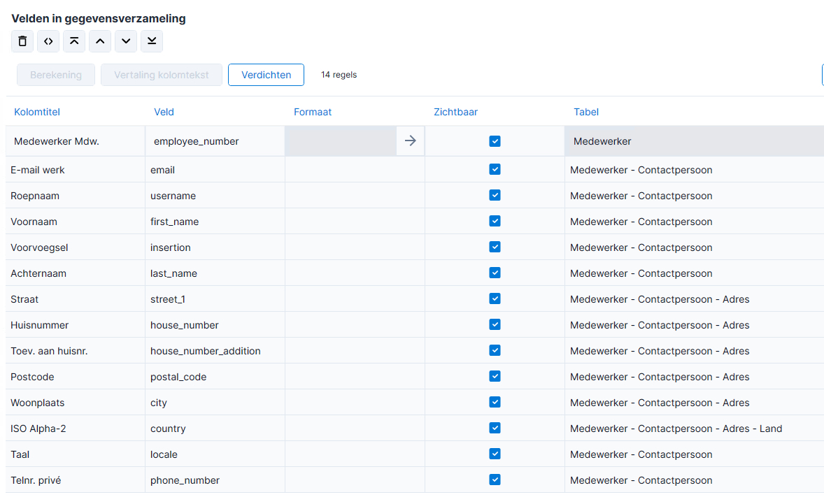Click the 'Straat' column title cell
Image resolution: width=824 pixels, height=504 pixels.
pos(75,299)
